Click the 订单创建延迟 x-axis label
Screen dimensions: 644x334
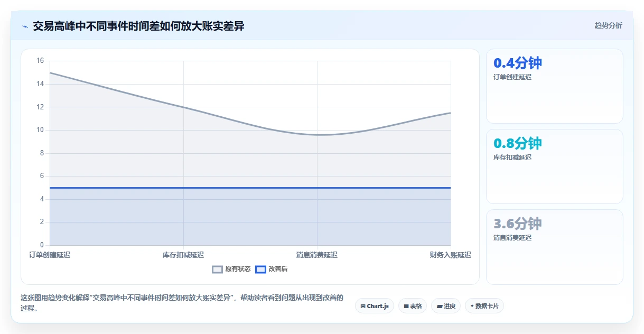(x=50, y=255)
